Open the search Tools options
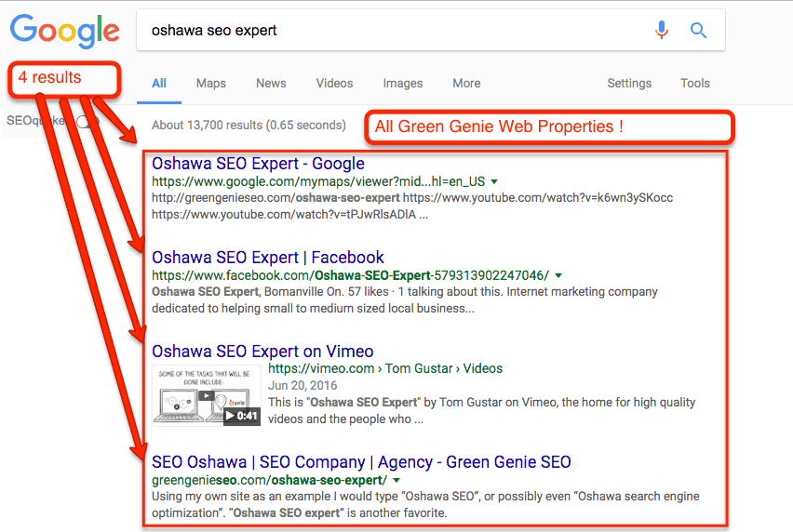The image size is (793, 532). click(x=695, y=84)
